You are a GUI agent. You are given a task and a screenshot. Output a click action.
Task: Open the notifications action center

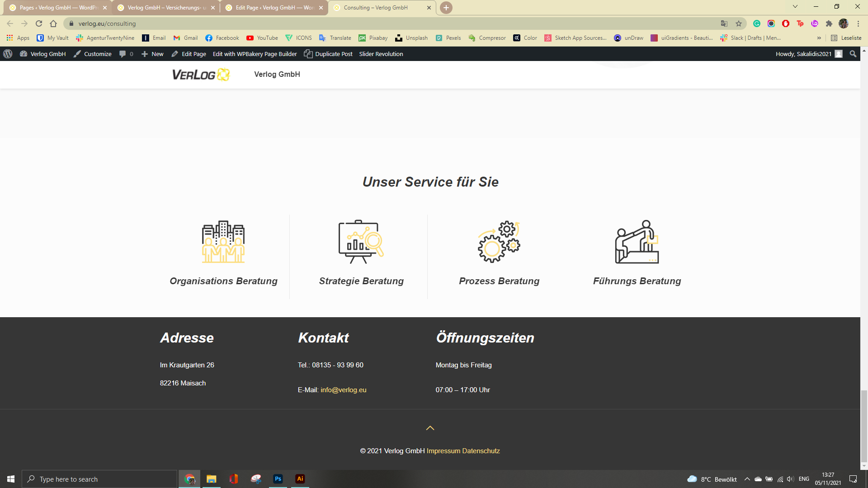pyautogui.click(x=853, y=479)
